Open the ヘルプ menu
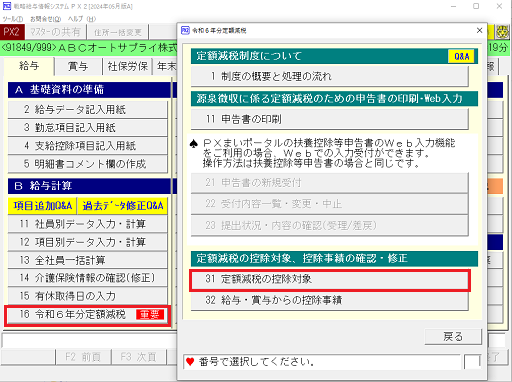Image resolution: width=512 pixels, height=382 pixels. [x=82, y=19]
